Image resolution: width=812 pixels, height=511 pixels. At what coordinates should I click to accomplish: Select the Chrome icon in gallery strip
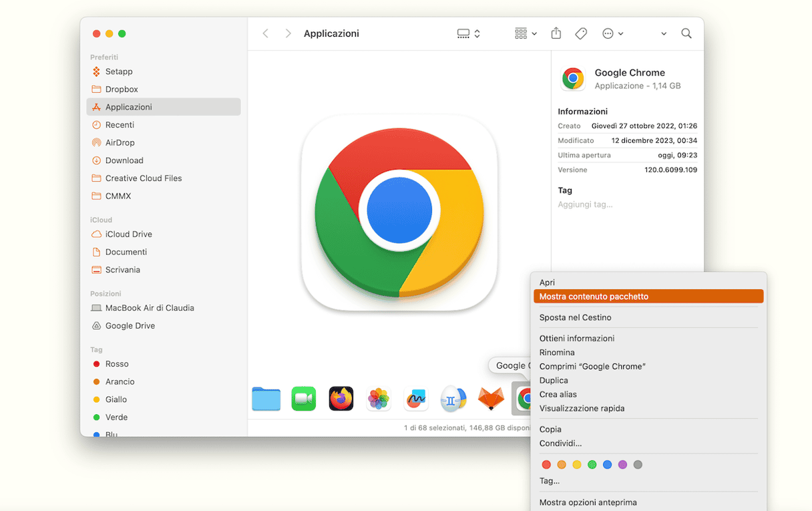[524, 399]
